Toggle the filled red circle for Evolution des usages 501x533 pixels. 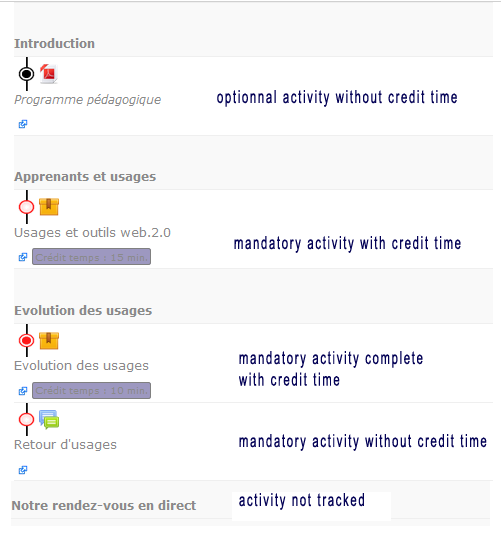click(27, 341)
